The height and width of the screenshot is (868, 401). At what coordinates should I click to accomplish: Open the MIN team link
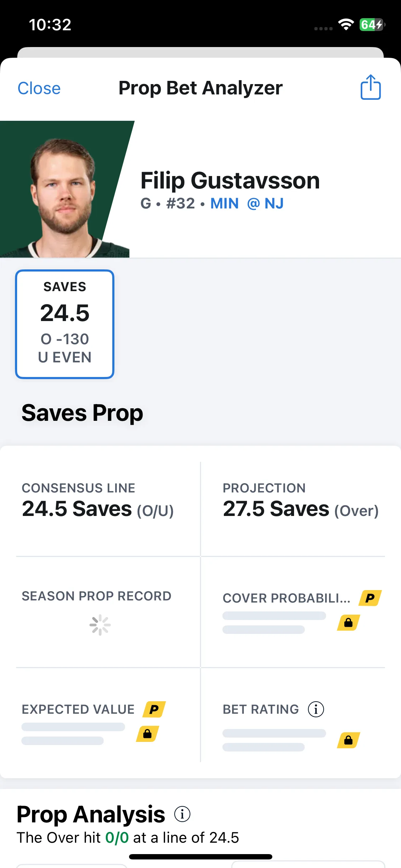tap(225, 203)
